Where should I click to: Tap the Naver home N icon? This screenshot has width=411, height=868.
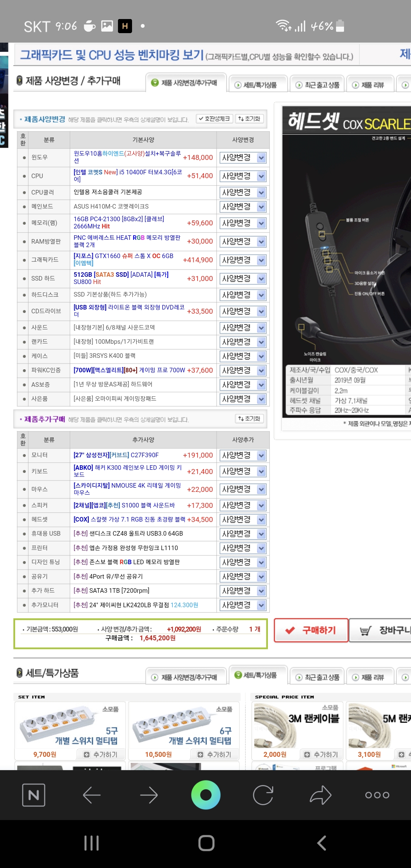coord(33,795)
